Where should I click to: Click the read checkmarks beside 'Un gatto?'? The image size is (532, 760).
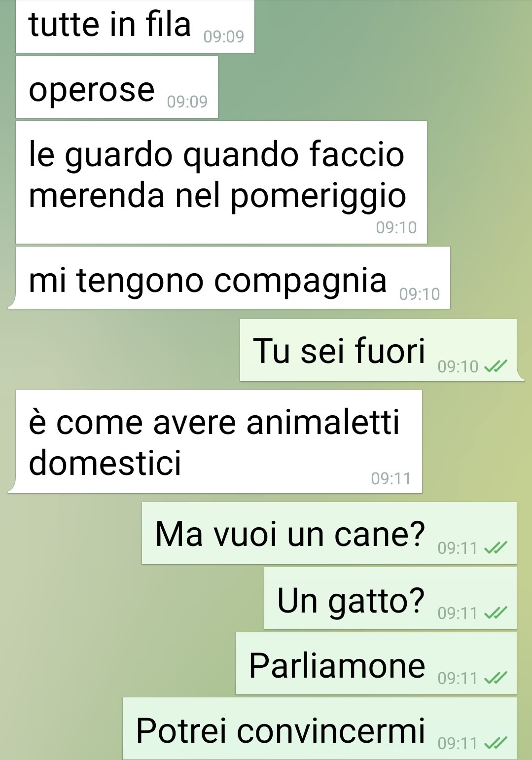(x=496, y=613)
